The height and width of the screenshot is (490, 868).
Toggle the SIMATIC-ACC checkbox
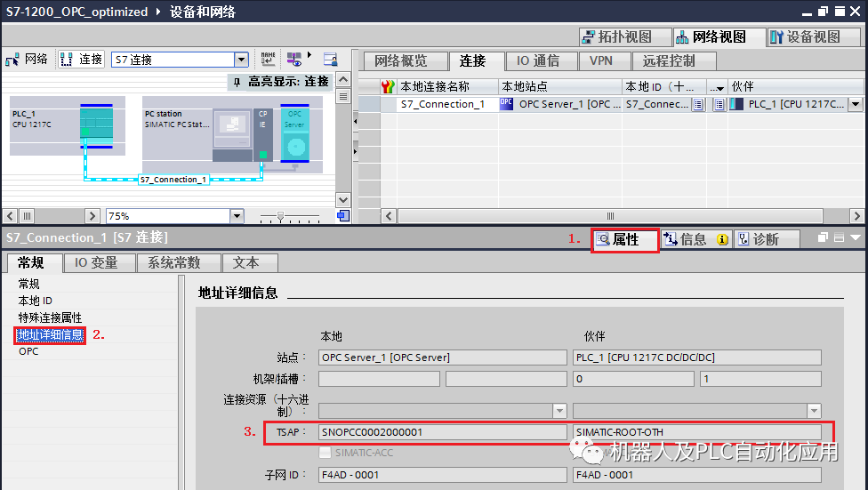point(325,453)
